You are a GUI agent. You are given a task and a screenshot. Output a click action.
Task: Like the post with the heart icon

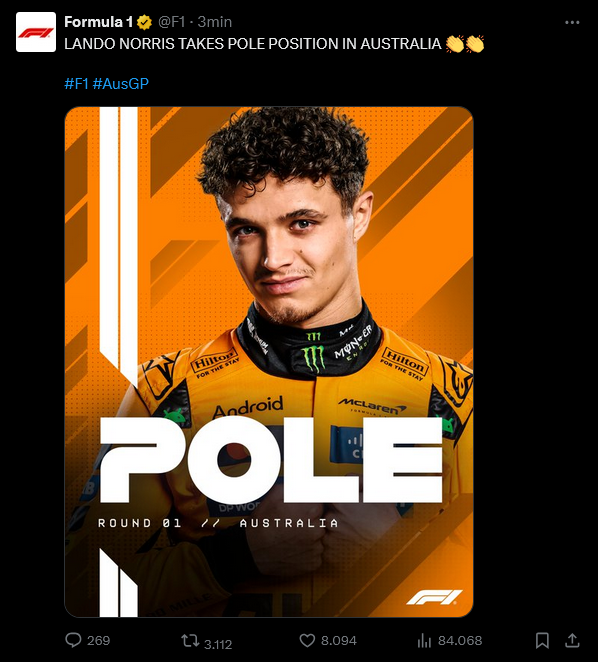click(x=307, y=640)
